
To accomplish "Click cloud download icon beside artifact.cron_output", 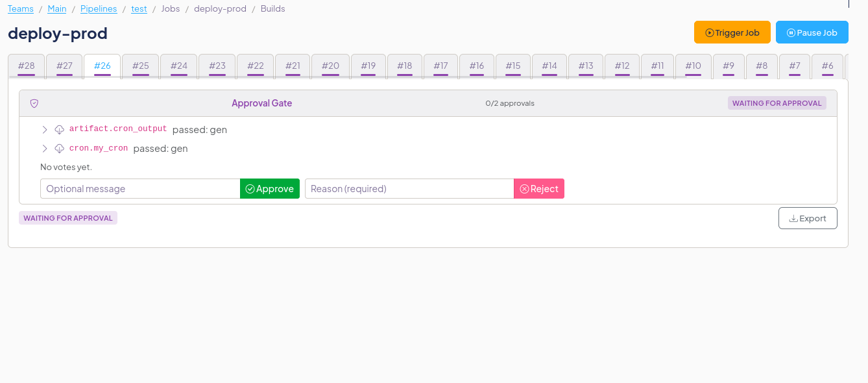I will (60, 130).
